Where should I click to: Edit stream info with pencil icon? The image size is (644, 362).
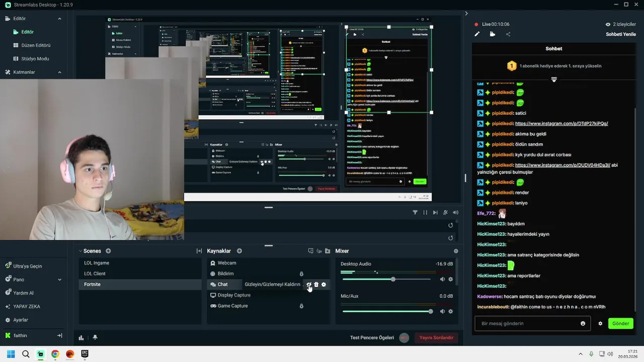(x=477, y=34)
